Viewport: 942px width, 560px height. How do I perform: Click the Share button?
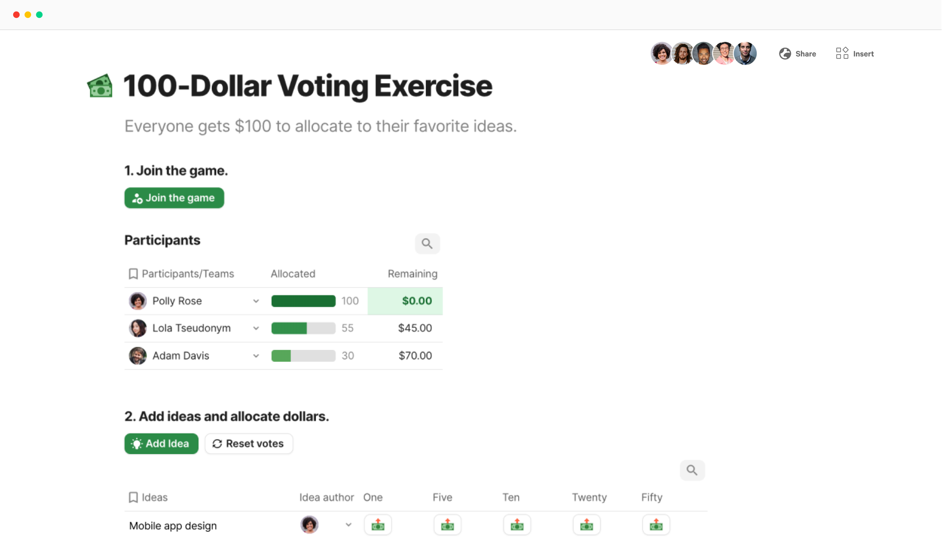(x=797, y=54)
